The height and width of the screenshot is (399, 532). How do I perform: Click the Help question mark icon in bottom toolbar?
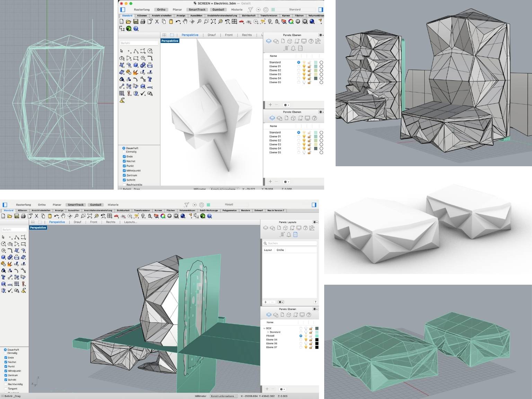click(x=209, y=216)
